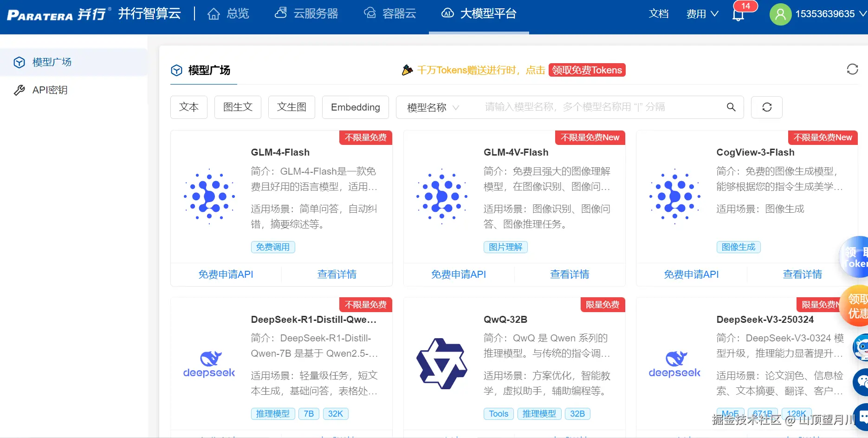This screenshot has width=868, height=438.
Task: Click the 容器云 container icon
Action: [x=369, y=13]
